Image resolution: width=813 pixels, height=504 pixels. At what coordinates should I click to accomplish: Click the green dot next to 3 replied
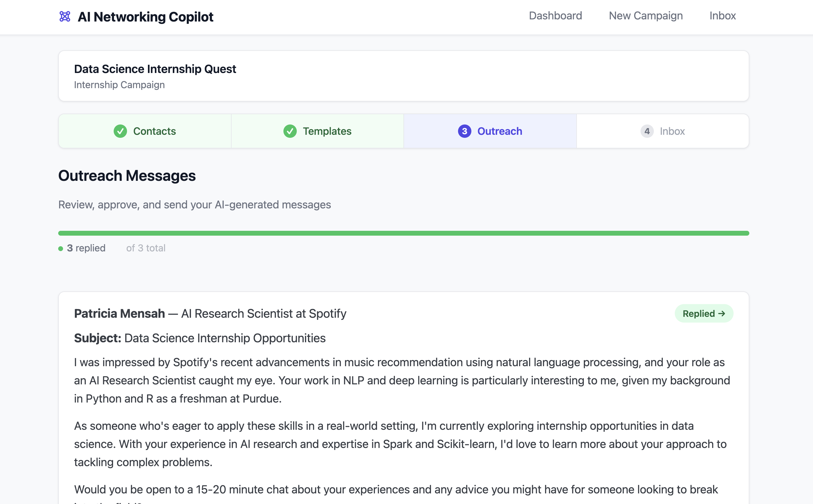(61, 249)
